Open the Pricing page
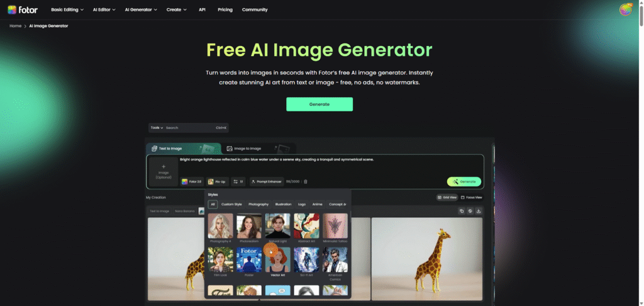The width and height of the screenshot is (644, 306). point(225,9)
